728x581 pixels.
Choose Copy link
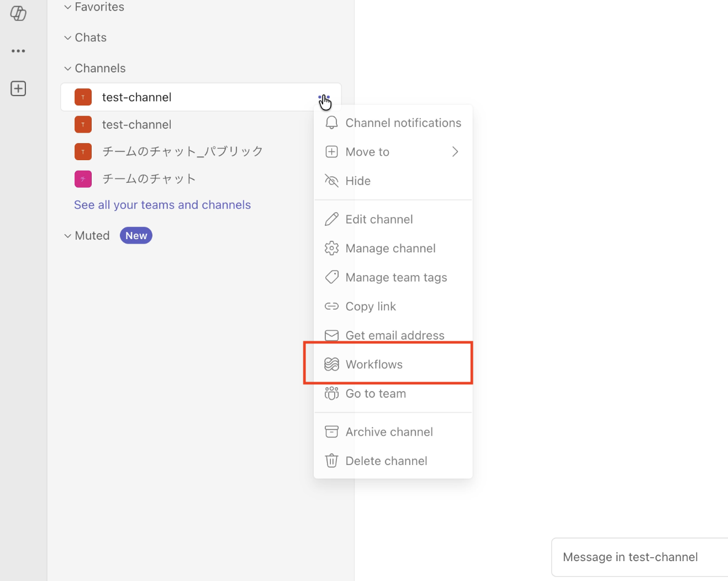pyautogui.click(x=393, y=306)
